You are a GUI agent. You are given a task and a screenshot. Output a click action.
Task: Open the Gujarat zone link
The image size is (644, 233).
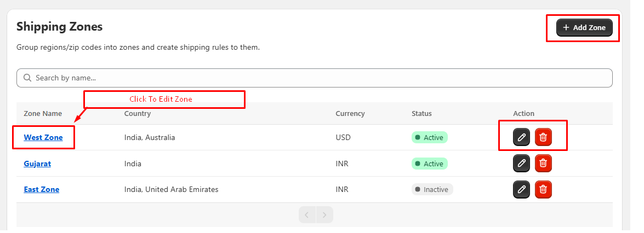click(x=37, y=164)
